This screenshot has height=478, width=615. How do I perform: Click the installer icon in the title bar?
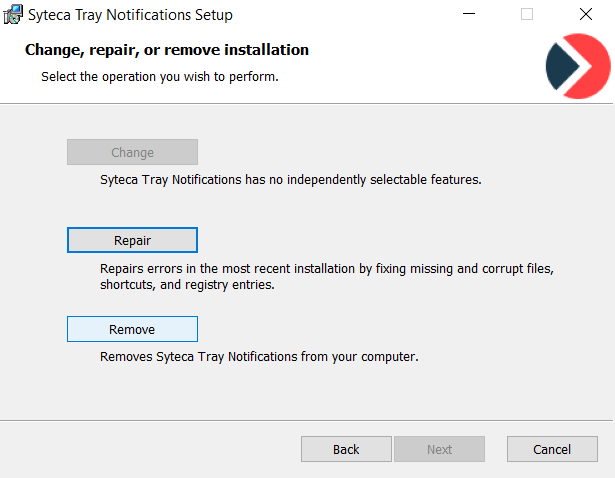pos(13,15)
